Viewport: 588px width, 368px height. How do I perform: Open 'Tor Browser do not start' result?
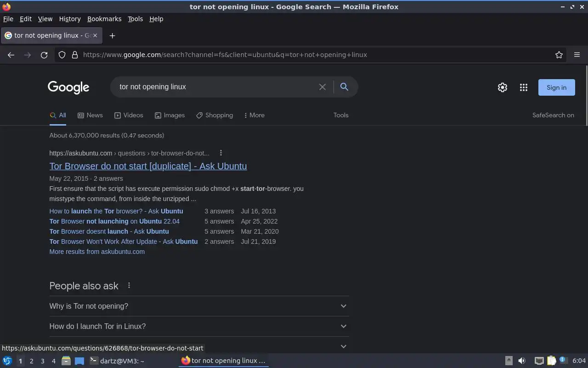148,166
